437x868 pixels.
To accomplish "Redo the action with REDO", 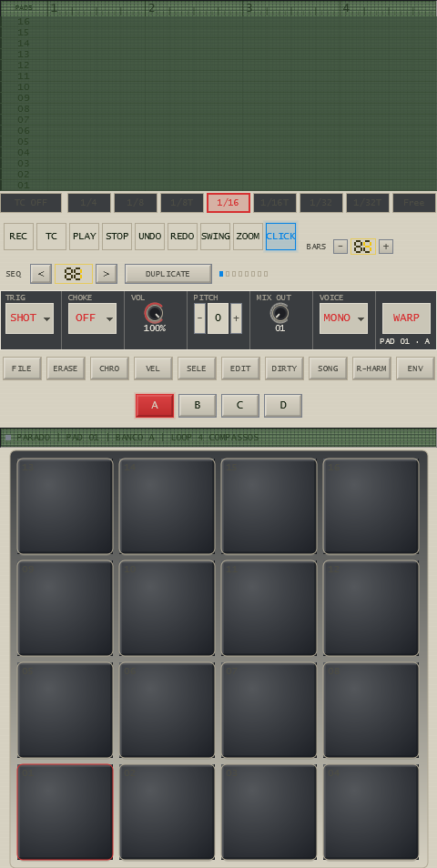I will [x=182, y=237].
